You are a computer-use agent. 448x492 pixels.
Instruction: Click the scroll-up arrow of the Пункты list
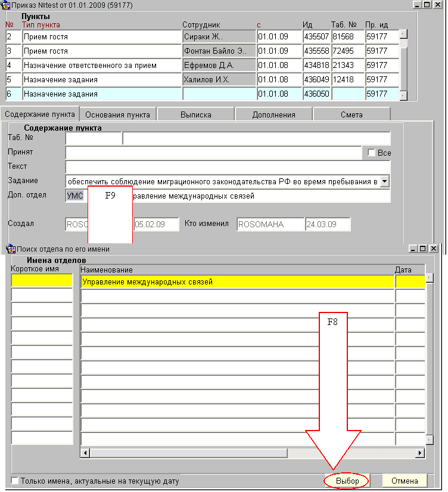click(x=404, y=34)
